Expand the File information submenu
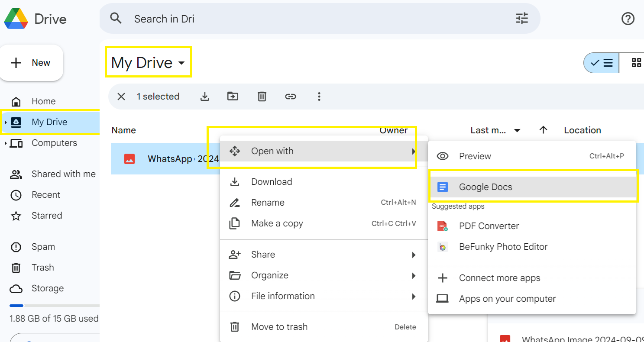The width and height of the screenshot is (644, 342). [x=324, y=296]
